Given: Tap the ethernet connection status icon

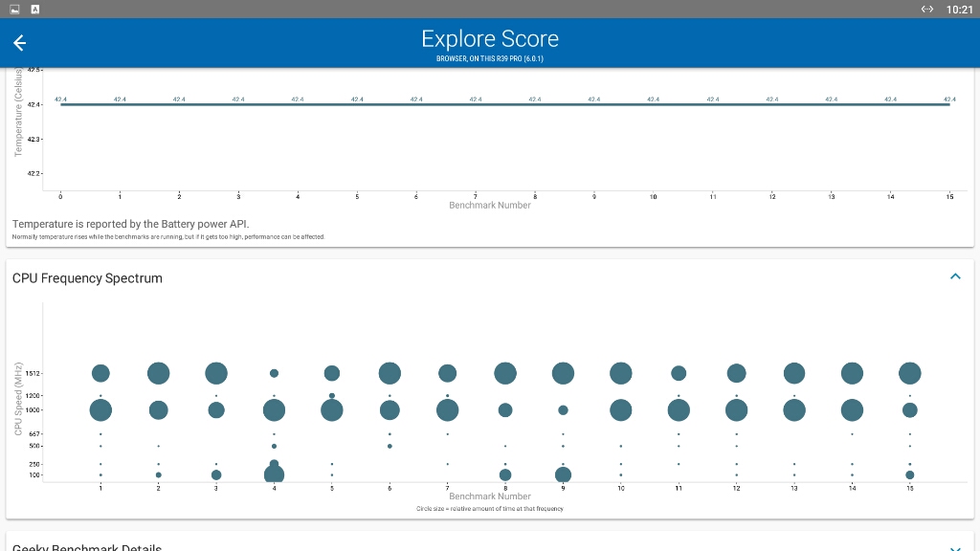Looking at the screenshot, I should 926,10.
